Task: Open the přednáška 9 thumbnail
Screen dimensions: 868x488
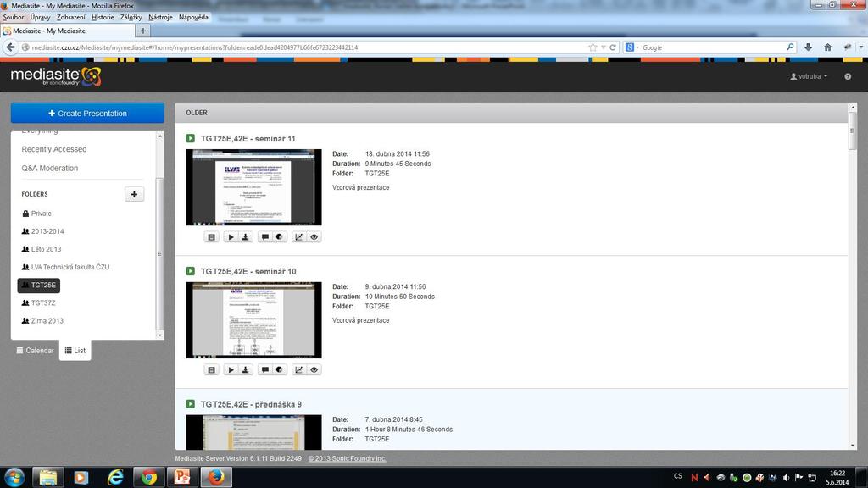Action: 253,432
